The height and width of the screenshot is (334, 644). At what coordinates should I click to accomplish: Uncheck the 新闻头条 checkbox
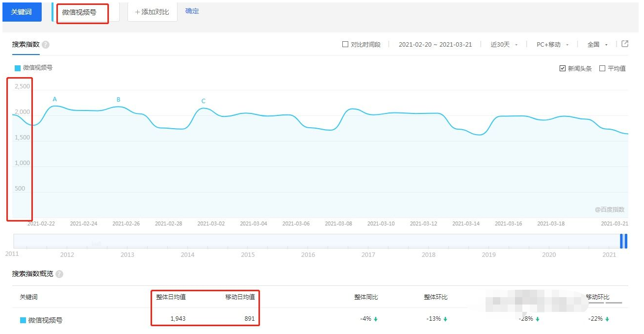[563, 68]
